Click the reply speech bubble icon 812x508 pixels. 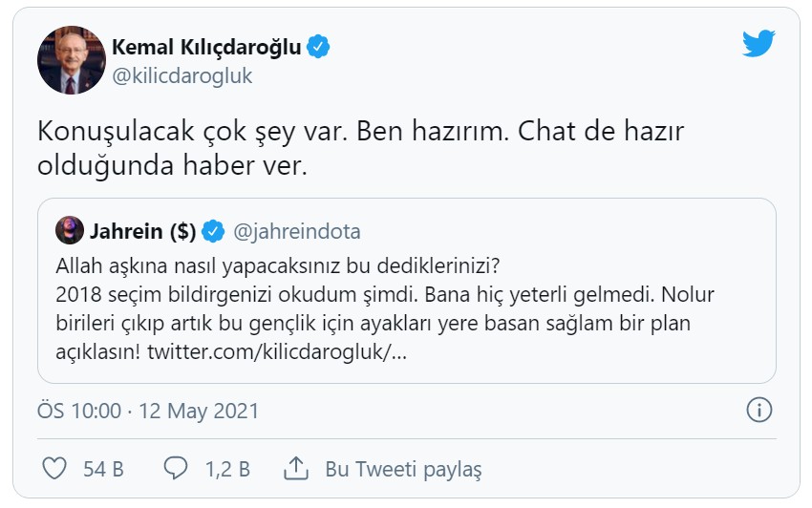click(x=175, y=469)
